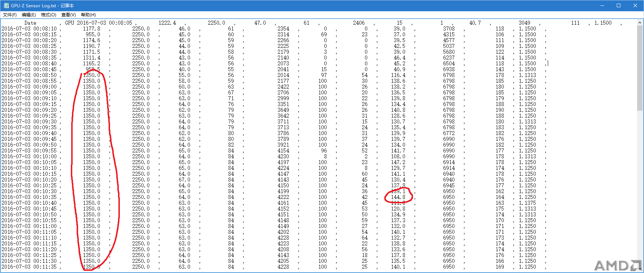Screen dimensions: 644x273
Task: Click temperature value 55.0
Action: tap(185, 75)
